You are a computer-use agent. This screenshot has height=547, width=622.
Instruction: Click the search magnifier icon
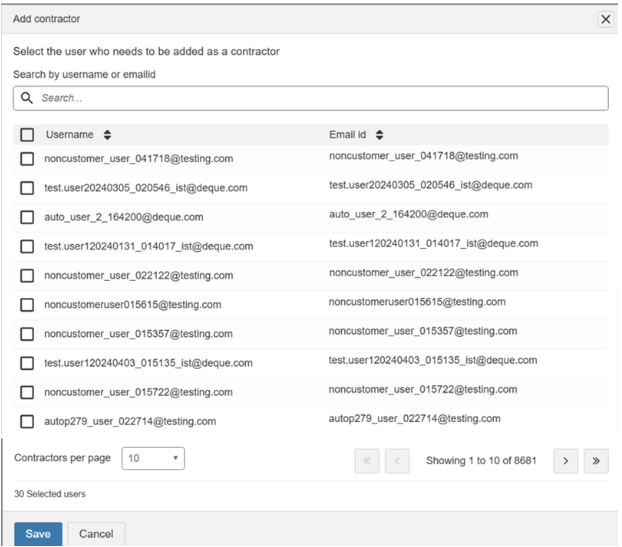(27, 98)
